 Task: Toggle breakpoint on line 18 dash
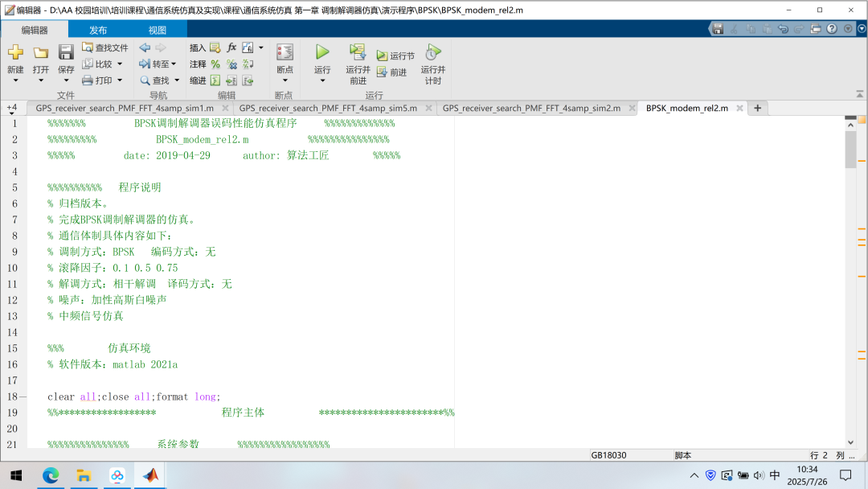[x=23, y=397]
